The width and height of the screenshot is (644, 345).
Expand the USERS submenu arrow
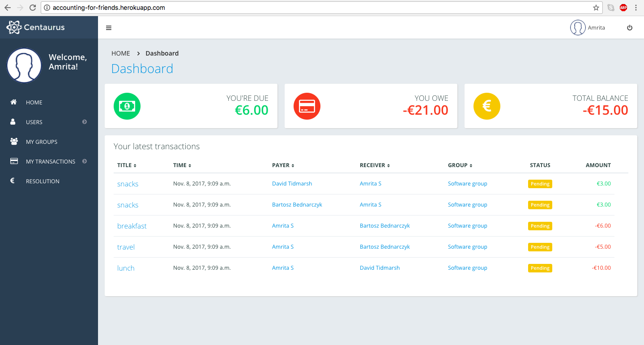tap(85, 122)
